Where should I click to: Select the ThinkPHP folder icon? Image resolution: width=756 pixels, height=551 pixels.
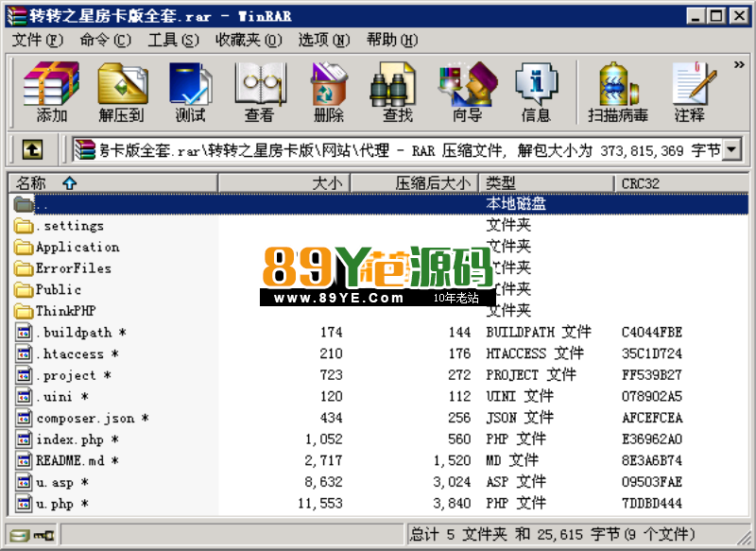click(24, 311)
